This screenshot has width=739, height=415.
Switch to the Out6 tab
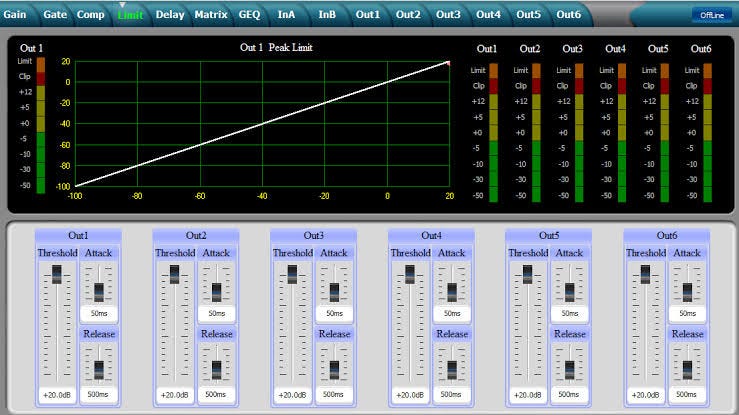[x=568, y=15]
